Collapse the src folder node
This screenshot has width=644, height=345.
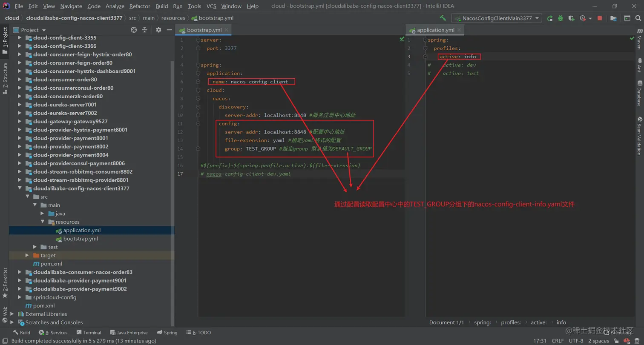(27, 197)
